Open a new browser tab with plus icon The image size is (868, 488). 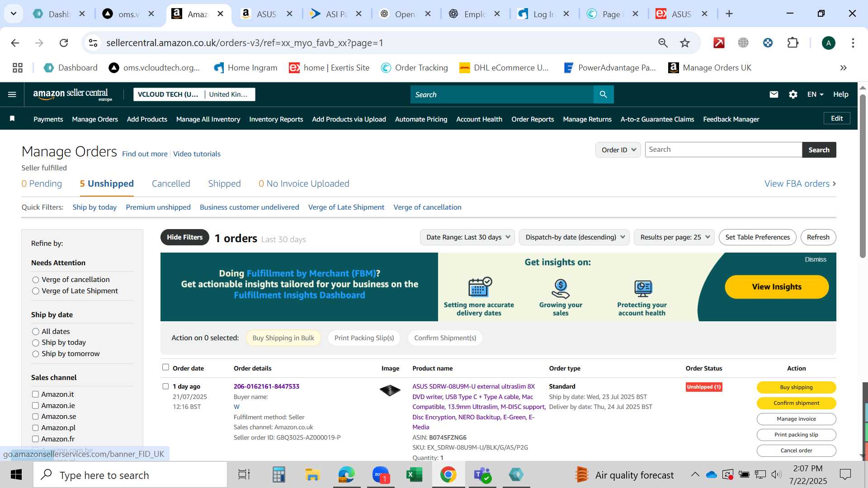point(729,14)
